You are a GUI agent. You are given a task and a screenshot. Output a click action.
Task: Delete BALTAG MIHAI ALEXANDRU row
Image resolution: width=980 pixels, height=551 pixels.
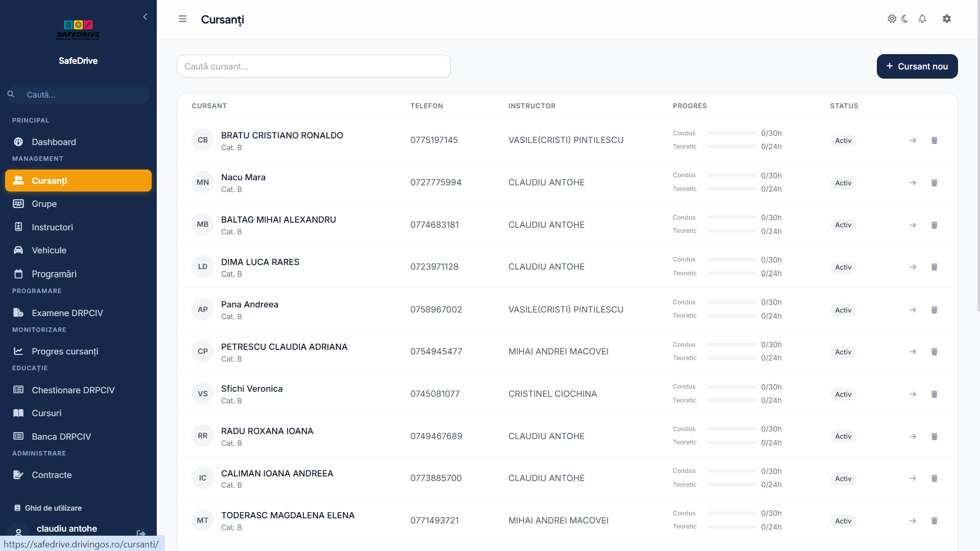(934, 225)
